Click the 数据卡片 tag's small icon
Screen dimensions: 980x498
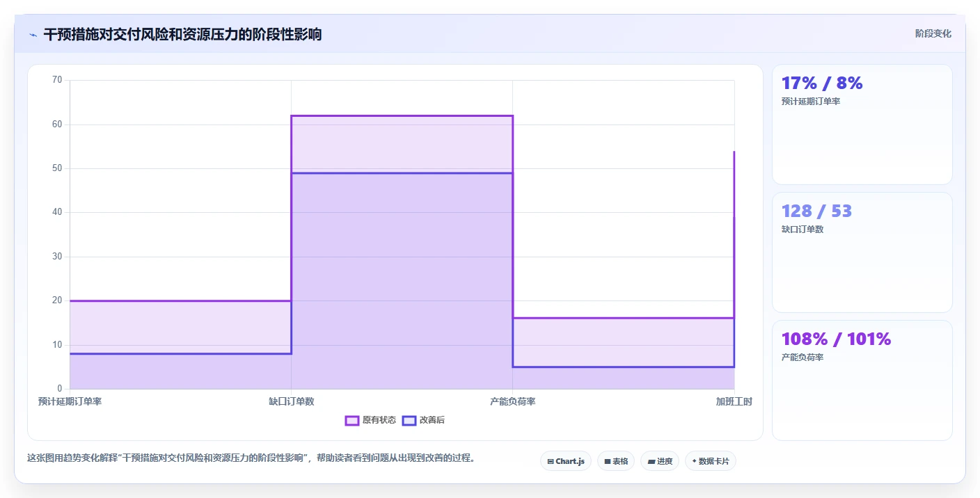(694, 461)
